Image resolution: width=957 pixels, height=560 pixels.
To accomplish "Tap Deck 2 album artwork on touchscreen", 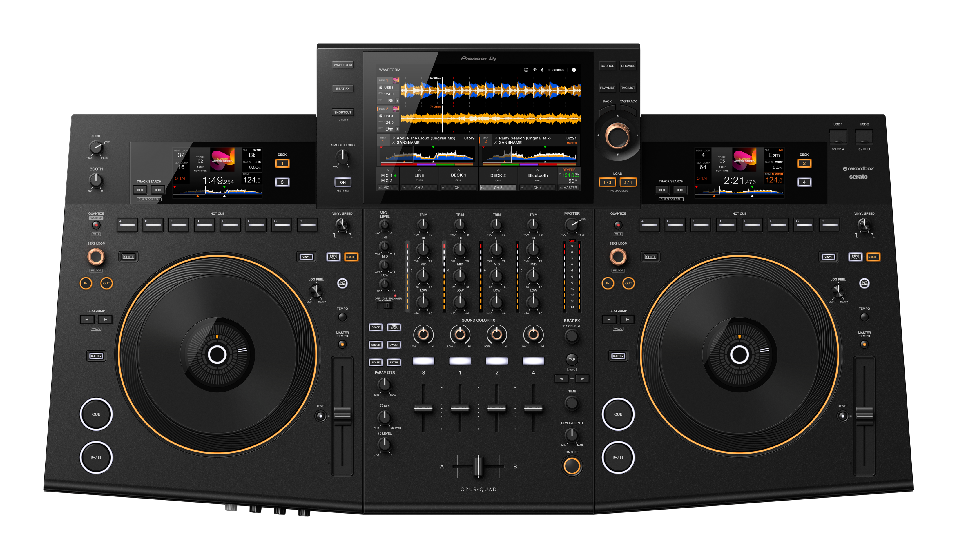I will pyautogui.click(x=396, y=109).
